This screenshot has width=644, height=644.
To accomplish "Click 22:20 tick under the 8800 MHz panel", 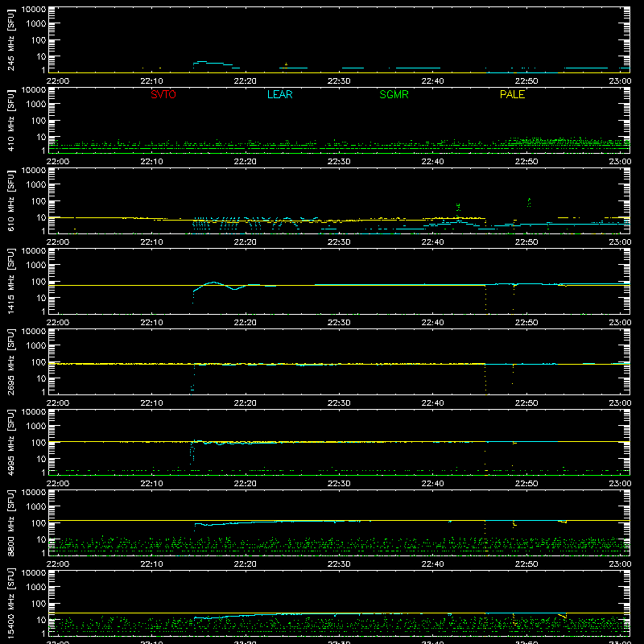I will tap(246, 564).
